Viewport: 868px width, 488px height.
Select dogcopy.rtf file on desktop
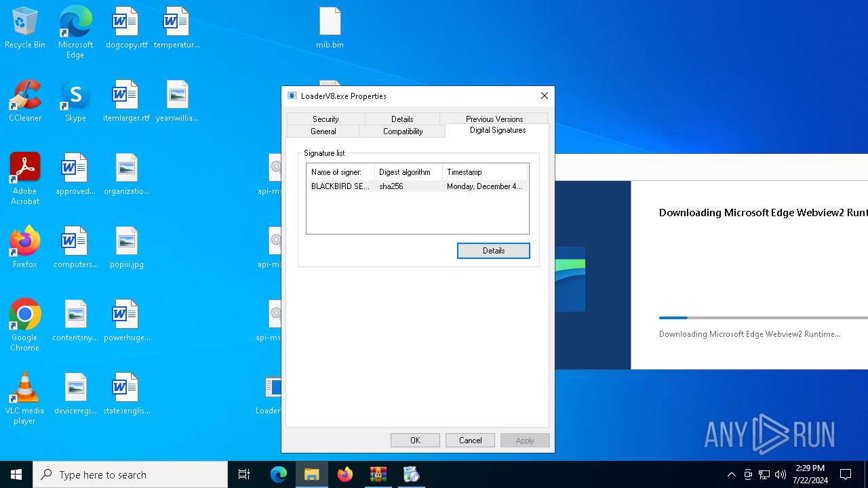tap(126, 28)
